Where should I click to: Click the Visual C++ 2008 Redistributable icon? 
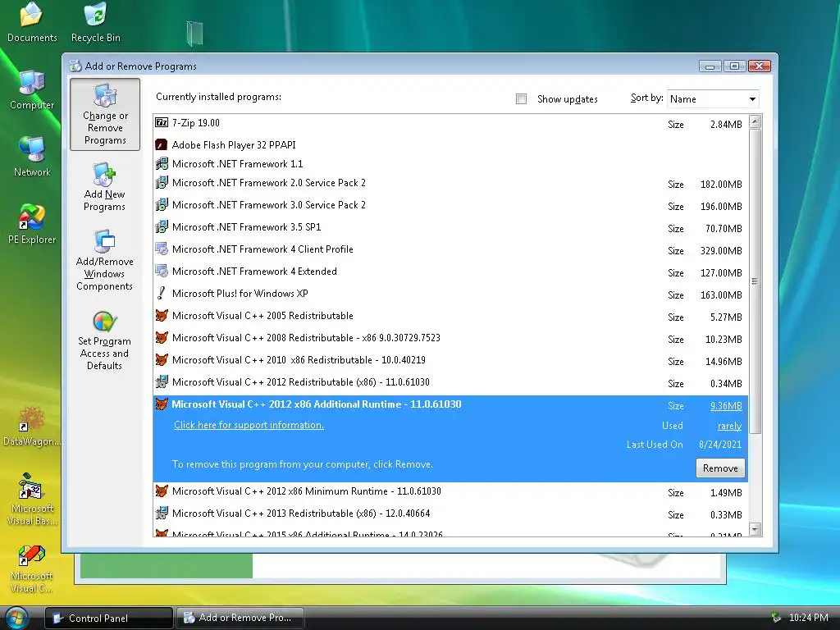[162, 337]
